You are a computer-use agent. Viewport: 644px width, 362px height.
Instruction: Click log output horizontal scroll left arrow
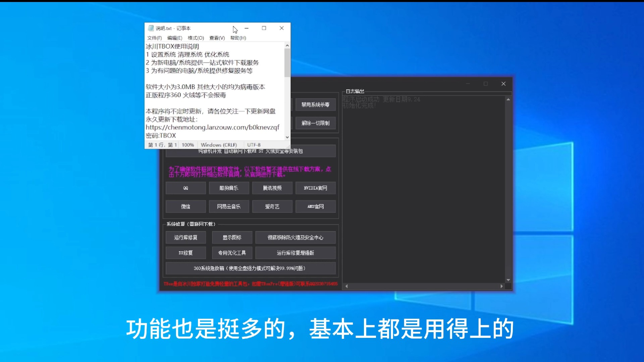346,286
